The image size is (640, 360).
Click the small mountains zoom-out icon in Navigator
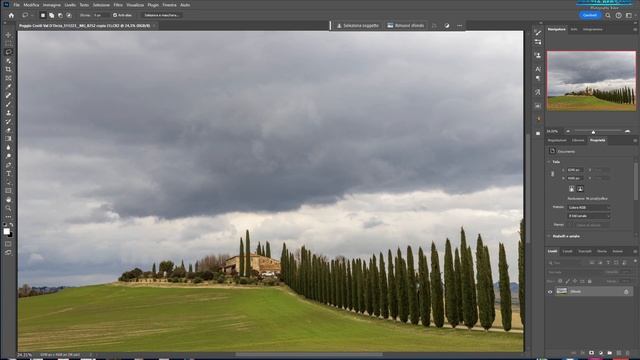coord(568,131)
